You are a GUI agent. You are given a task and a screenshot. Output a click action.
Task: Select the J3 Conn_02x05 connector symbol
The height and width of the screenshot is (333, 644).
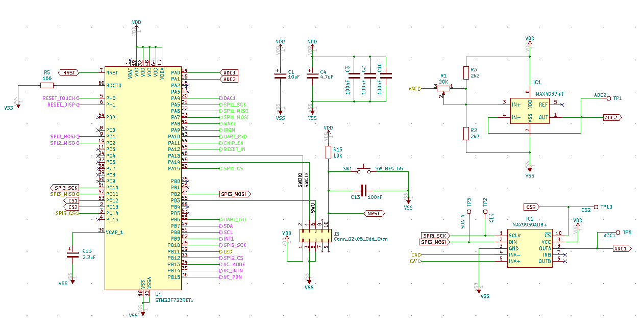(315, 236)
